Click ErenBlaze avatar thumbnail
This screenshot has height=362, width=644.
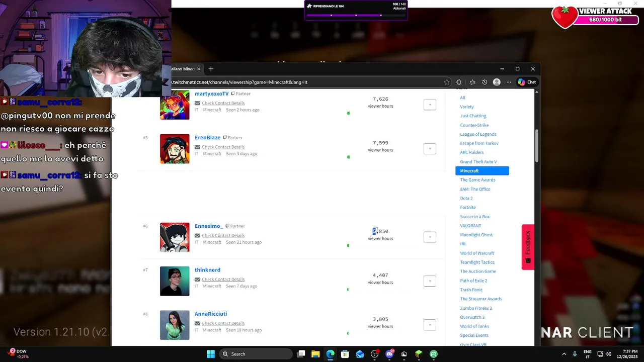[x=175, y=149]
